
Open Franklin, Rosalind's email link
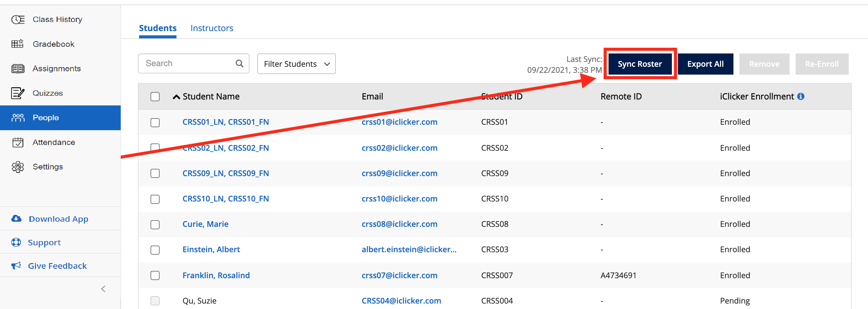pos(400,275)
